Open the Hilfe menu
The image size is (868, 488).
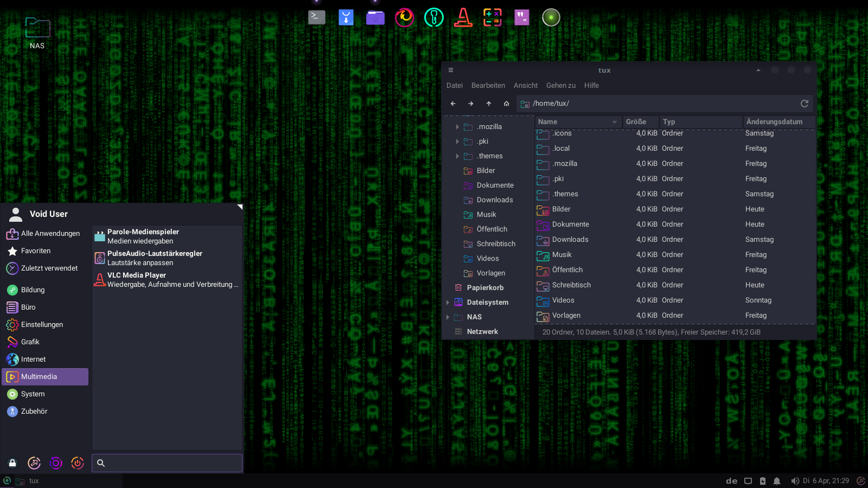click(x=591, y=86)
